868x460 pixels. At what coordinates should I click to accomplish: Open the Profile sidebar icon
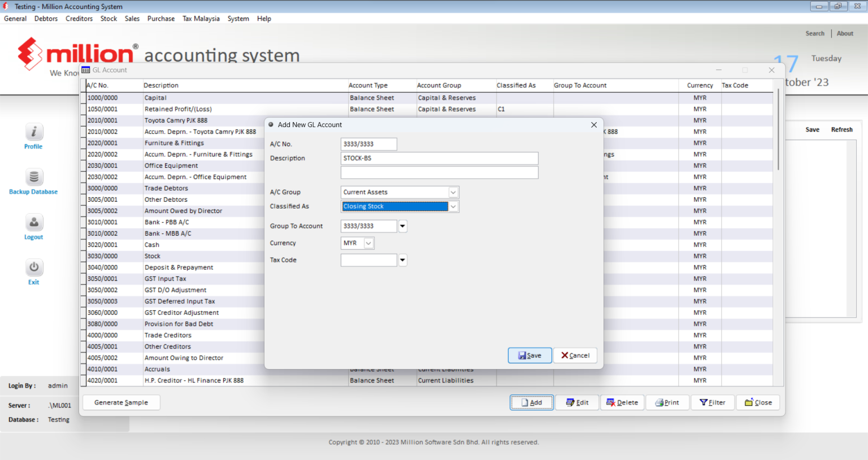pos(34,132)
